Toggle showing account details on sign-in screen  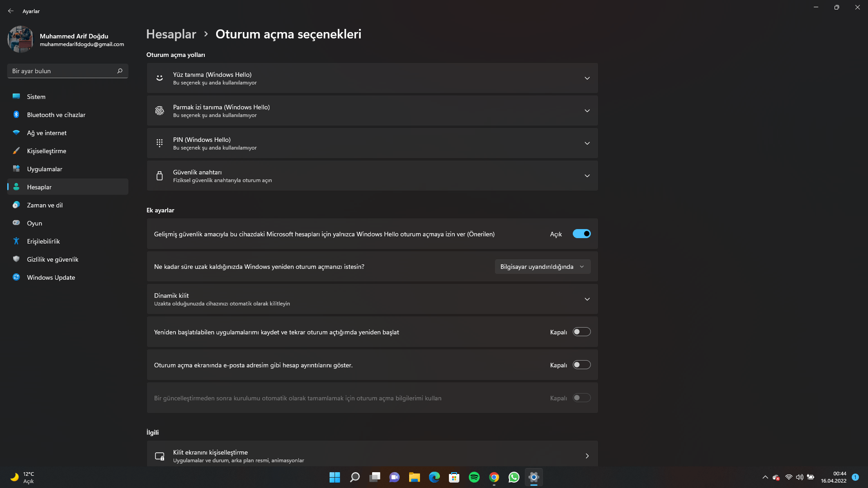[581, 365]
